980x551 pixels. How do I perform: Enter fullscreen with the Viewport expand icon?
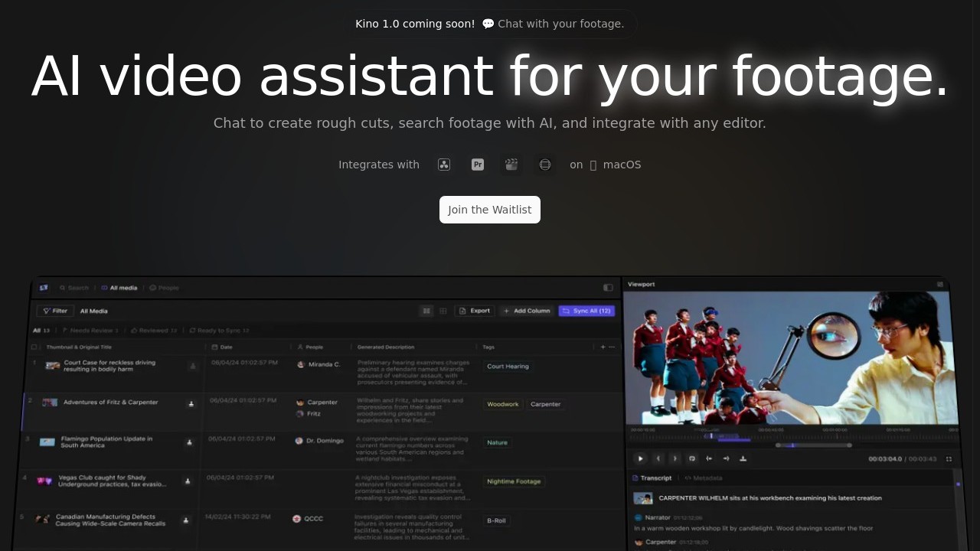pyautogui.click(x=949, y=459)
